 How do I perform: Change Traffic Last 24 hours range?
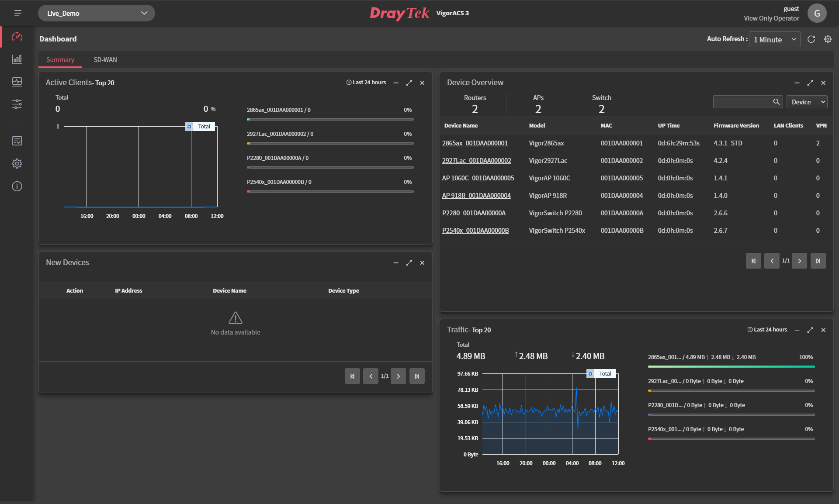point(767,330)
